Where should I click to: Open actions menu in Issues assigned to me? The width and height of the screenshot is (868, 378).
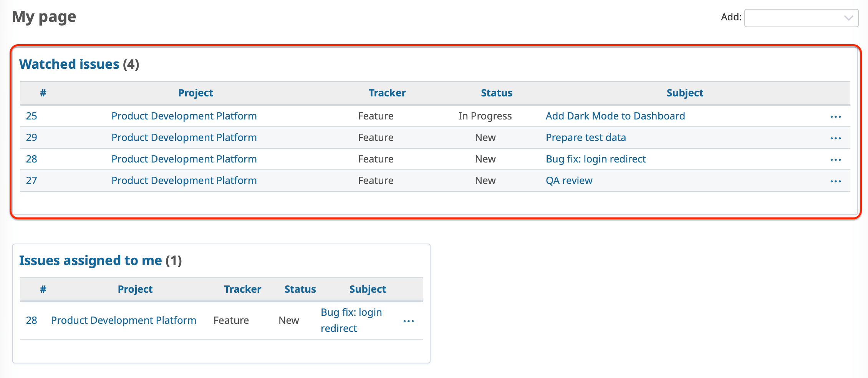pos(408,321)
